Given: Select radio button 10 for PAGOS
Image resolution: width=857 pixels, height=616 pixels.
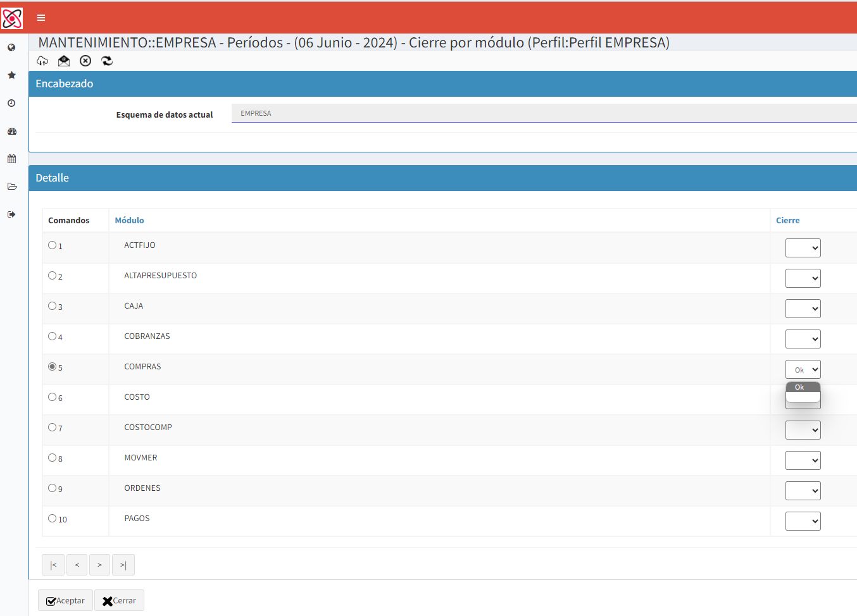Looking at the screenshot, I should [x=53, y=519].
